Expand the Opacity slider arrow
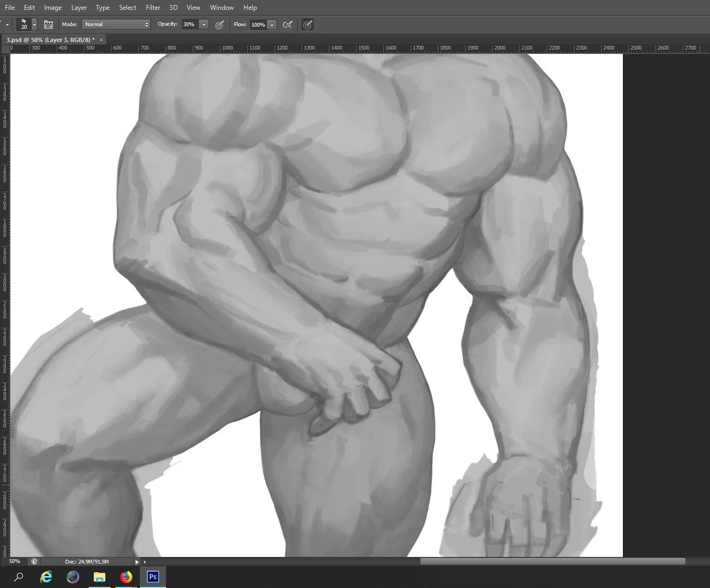 (x=204, y=24)
